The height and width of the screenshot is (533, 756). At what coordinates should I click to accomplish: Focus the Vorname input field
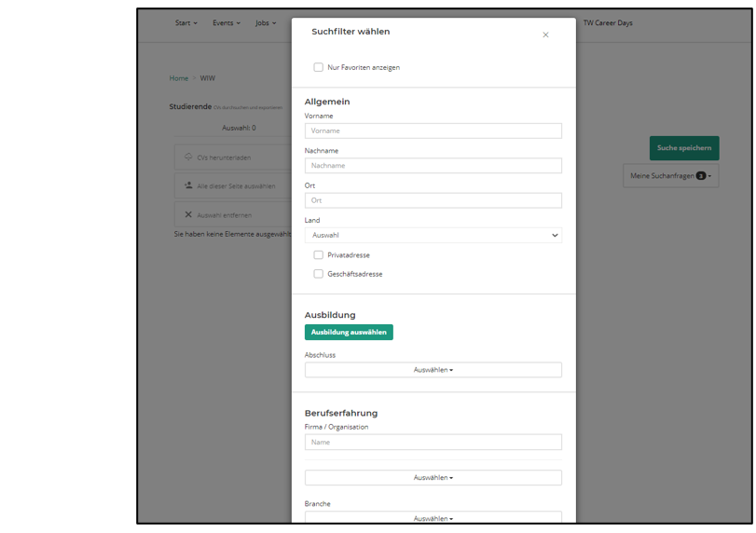[x=433, y=130]
